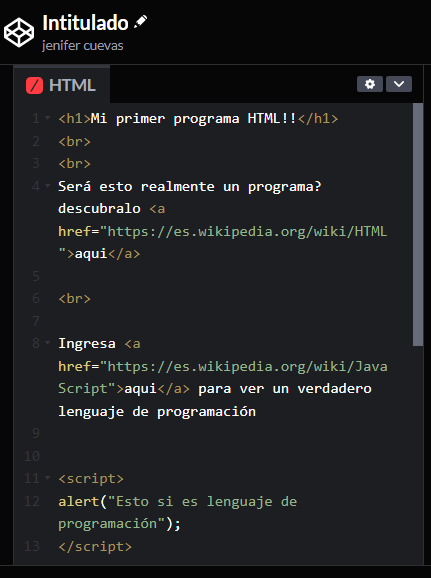431x578 pixels.
Task: Click line number 7 in gutter
Action: click(36, 321)
